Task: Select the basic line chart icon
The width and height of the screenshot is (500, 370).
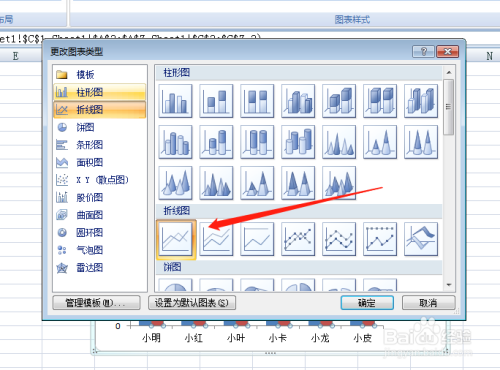Action: 175,239
